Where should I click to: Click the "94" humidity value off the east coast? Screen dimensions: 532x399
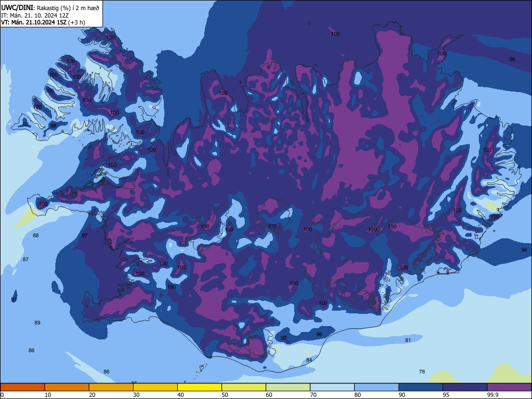tap(524, 250)
